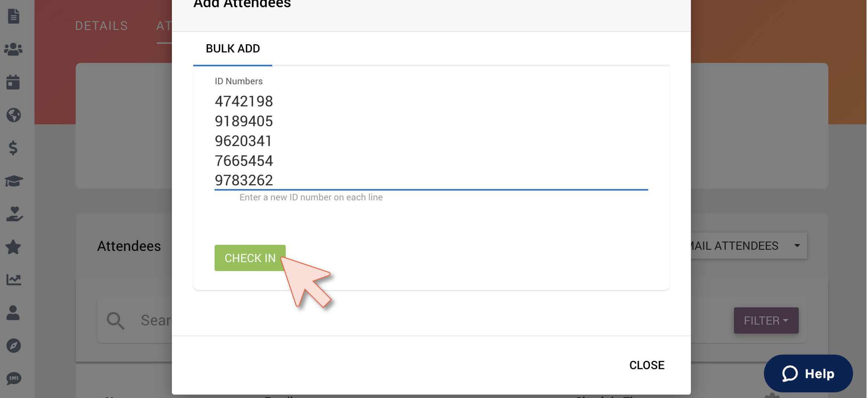Screen dimensions: 868x398
Task: Select the BULK ADD tab
Action: (233, 49)
